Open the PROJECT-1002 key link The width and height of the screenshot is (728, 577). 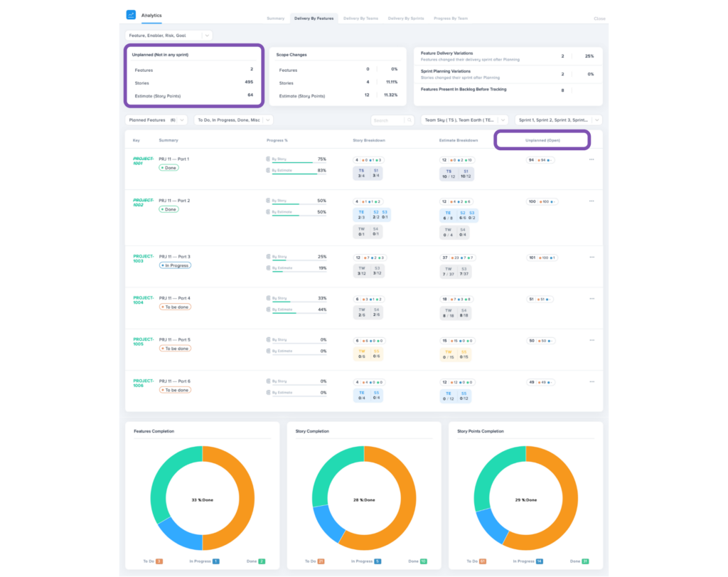[142, 203]
